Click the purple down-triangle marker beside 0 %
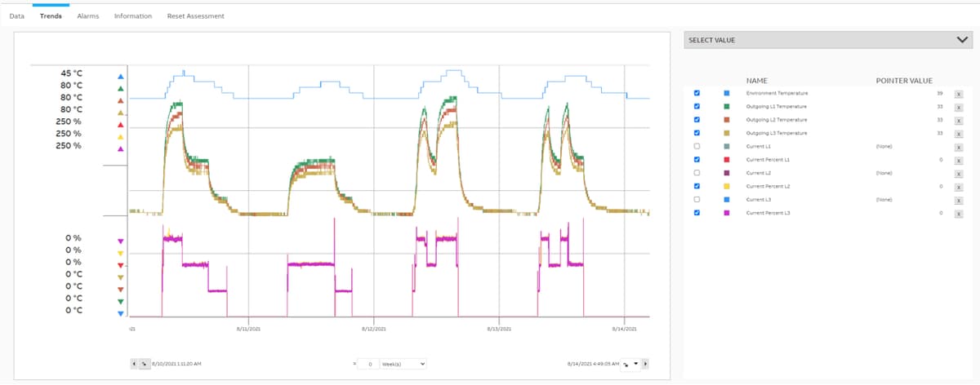The width and height of the screenshot is (980, 385). point(120,241)
